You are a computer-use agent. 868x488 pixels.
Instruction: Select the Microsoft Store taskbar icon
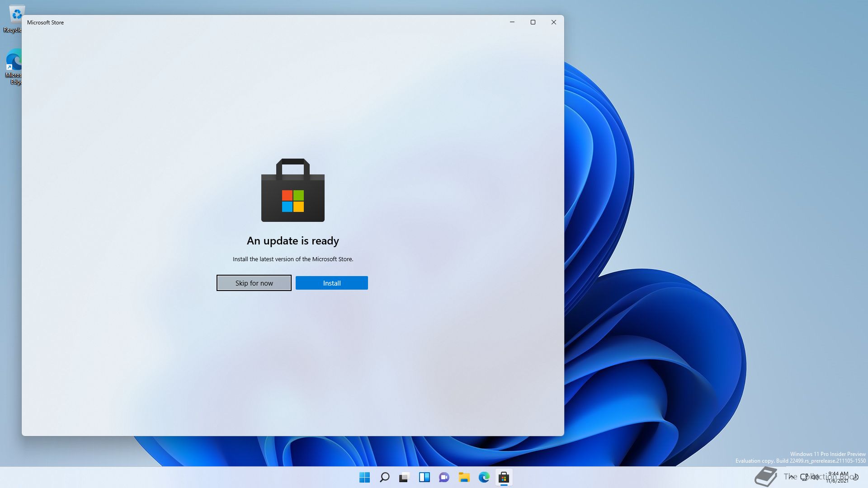pyautogui.click(x=504, y=477)
